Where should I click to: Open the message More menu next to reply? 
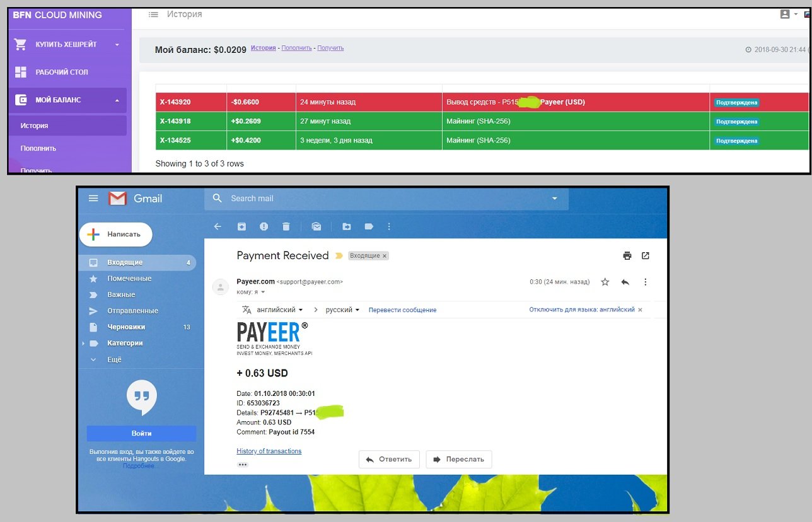[646, 282]
